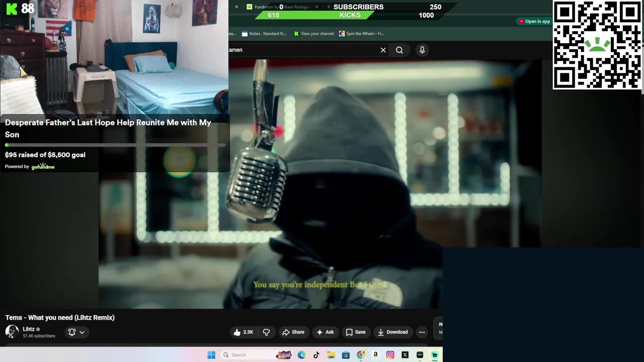This screenshot has height=362, width=644.
Task: Open the Ask AI sparkle button
Action: click(x=325, y=332)
